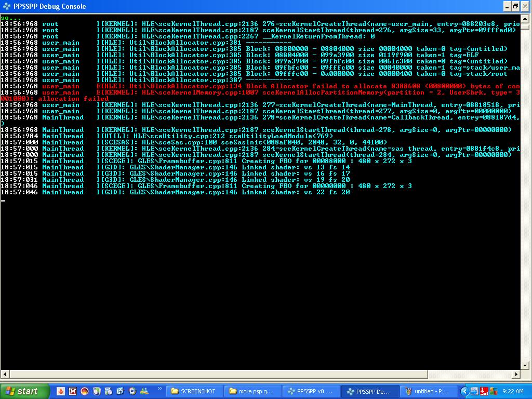This screenshot has height=399, width=532.
Task: Launch the blue media player quick launch icon
Action: click(x=132, y=391)
